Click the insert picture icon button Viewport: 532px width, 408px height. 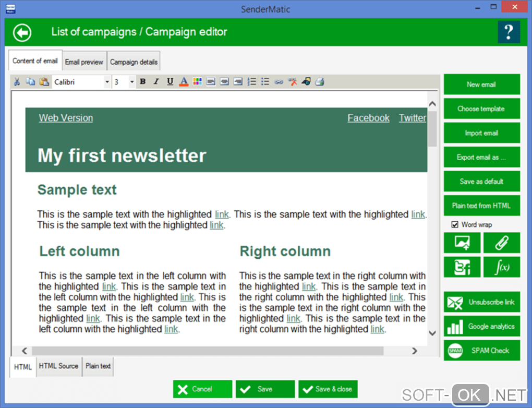(462, 243)
